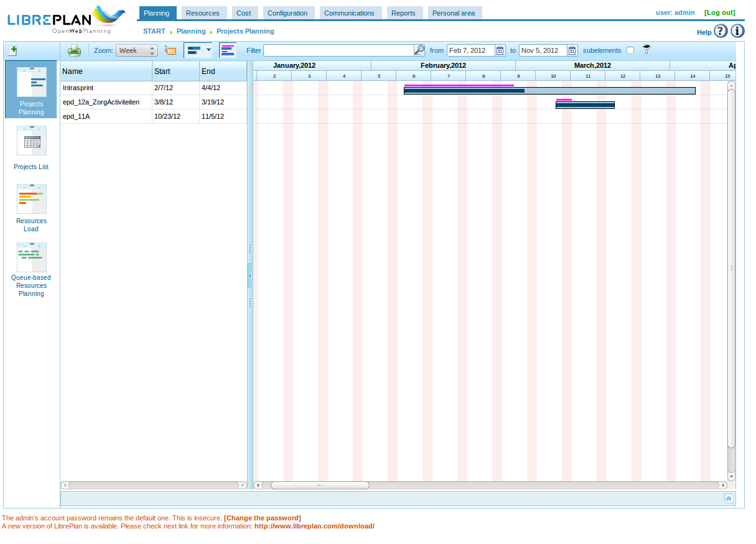Image resolution: width=756 pixels, height=544 pixels.
Task: Click the Change the password link
Action: pos(262,518)
